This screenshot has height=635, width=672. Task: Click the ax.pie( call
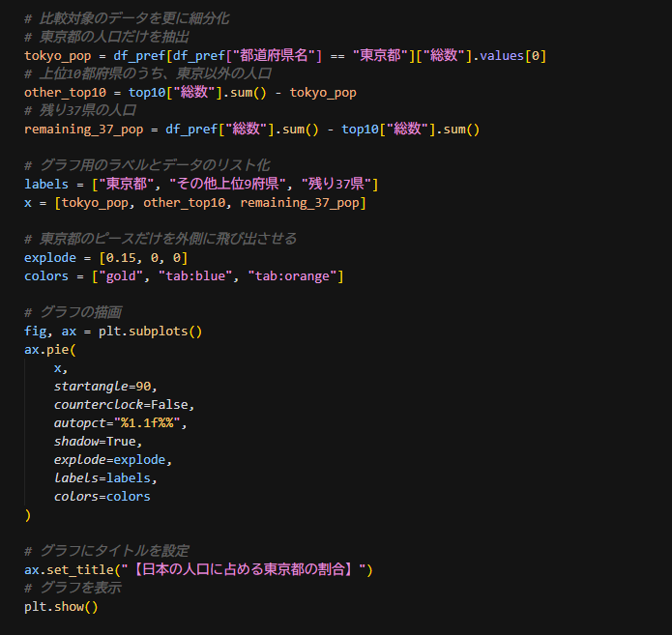pos(50,350)
